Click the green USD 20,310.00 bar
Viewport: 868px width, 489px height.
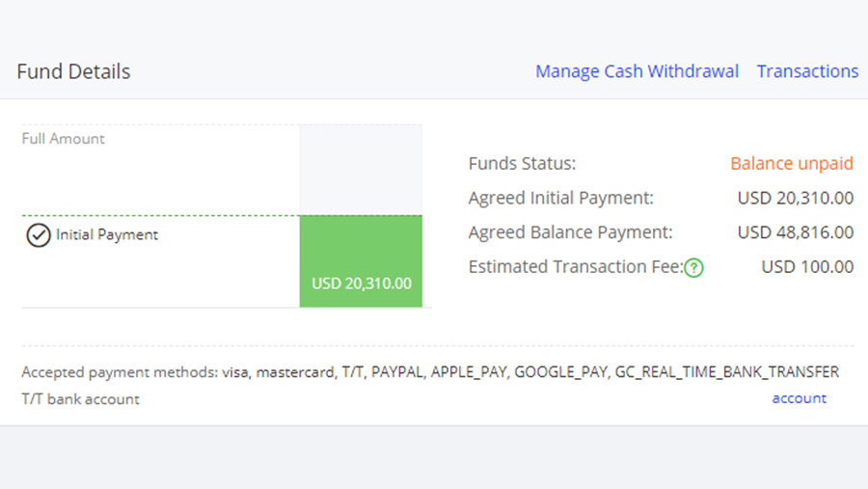tap(361, 261)
